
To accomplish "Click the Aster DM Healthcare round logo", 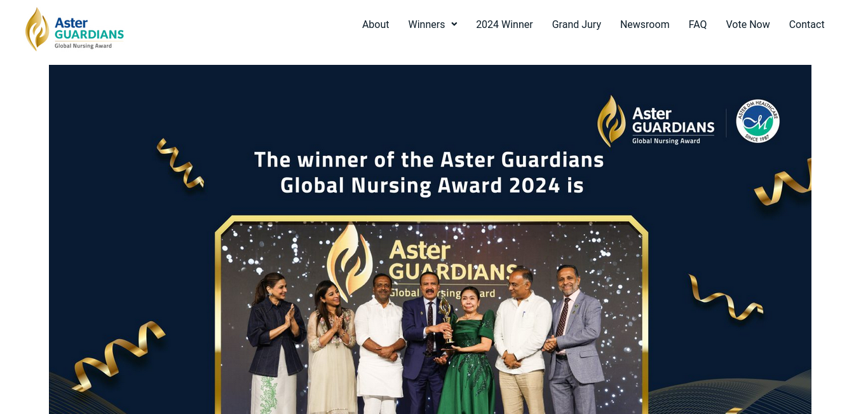I will (757, 121).
